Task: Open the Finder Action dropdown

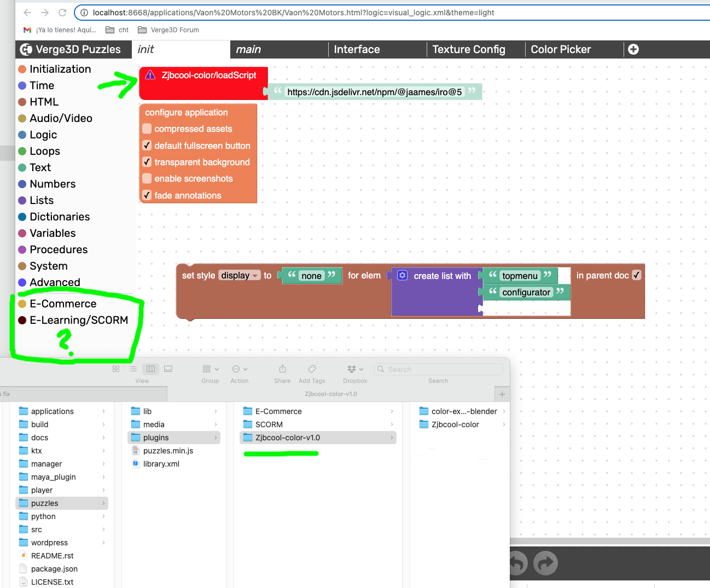Action: (x=240, y=369)
